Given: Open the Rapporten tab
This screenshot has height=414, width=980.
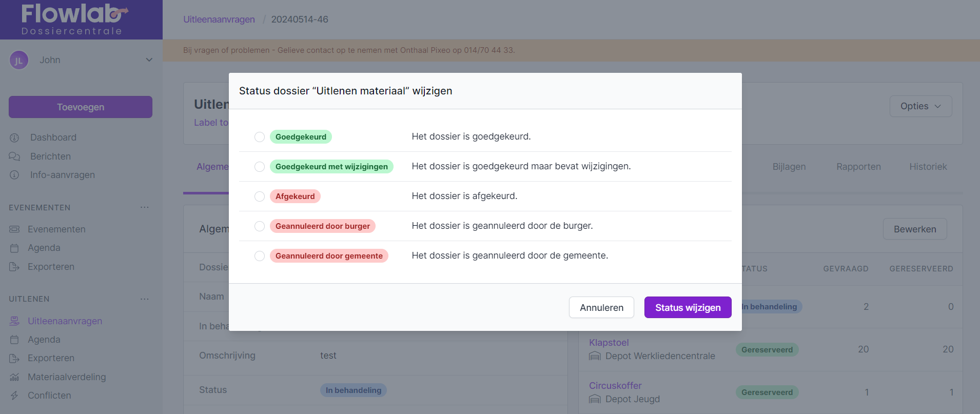Looking at the screenshot, I should pyautogui.click(x=858, y=167).
